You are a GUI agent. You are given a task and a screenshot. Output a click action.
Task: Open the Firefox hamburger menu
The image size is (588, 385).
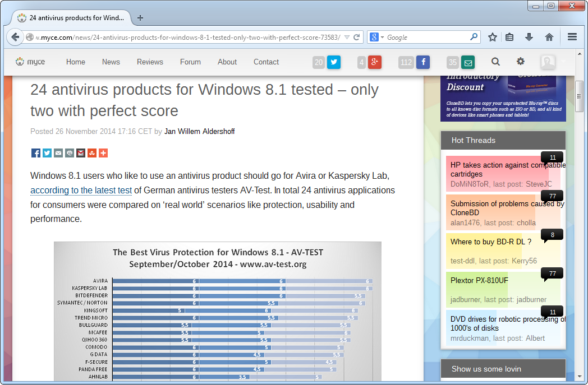[x=572, y=38]
